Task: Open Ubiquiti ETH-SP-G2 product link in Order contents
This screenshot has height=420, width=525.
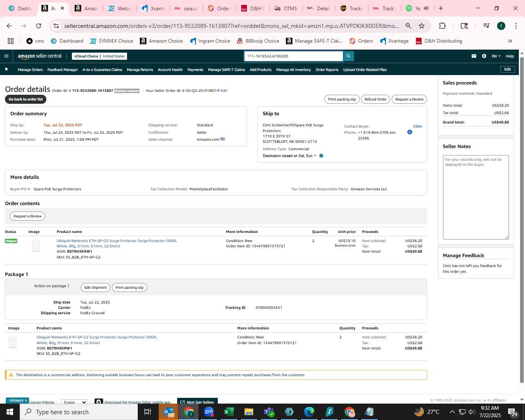Action: coord(117,243)
